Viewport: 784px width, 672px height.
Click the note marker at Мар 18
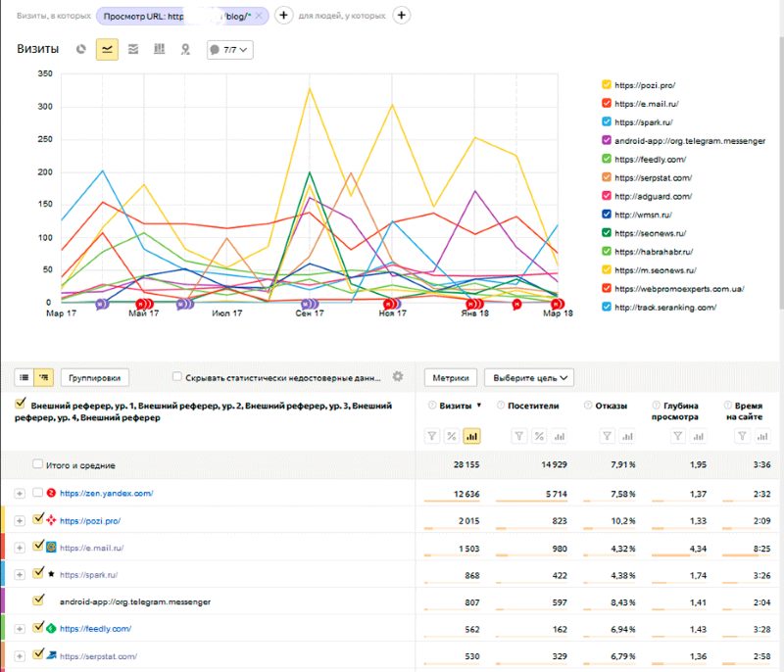pos(558,304)
